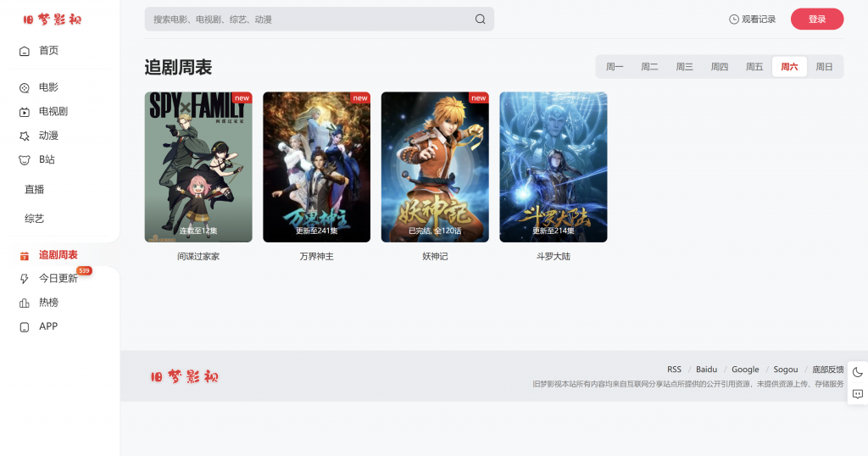Click the 更新至241集 status label
The image size is (868, 456).
[317, 231]
